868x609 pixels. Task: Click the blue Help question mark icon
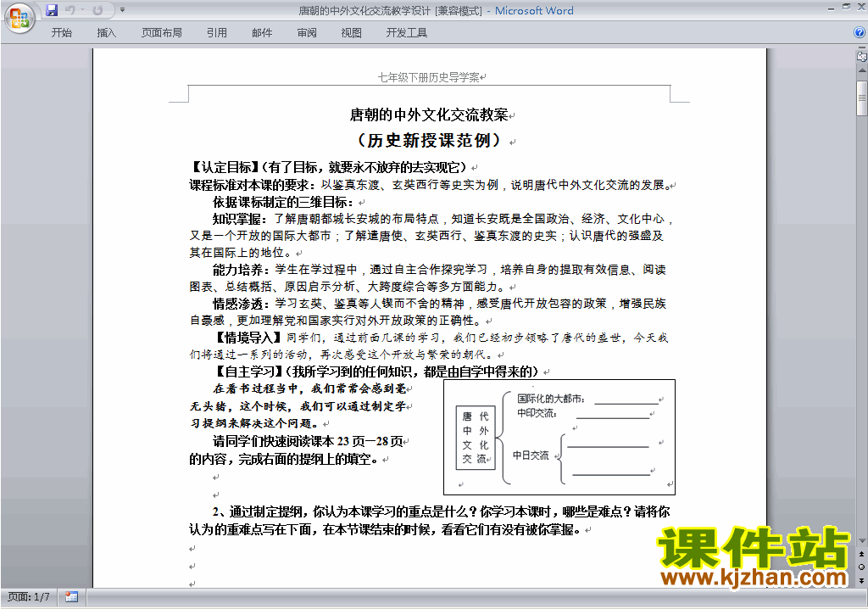pyautogui.click(x=860, y=33)
